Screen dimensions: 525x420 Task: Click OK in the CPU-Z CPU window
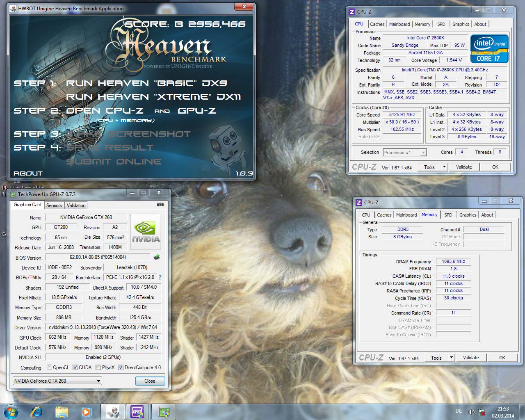click(x=495, y=167)
